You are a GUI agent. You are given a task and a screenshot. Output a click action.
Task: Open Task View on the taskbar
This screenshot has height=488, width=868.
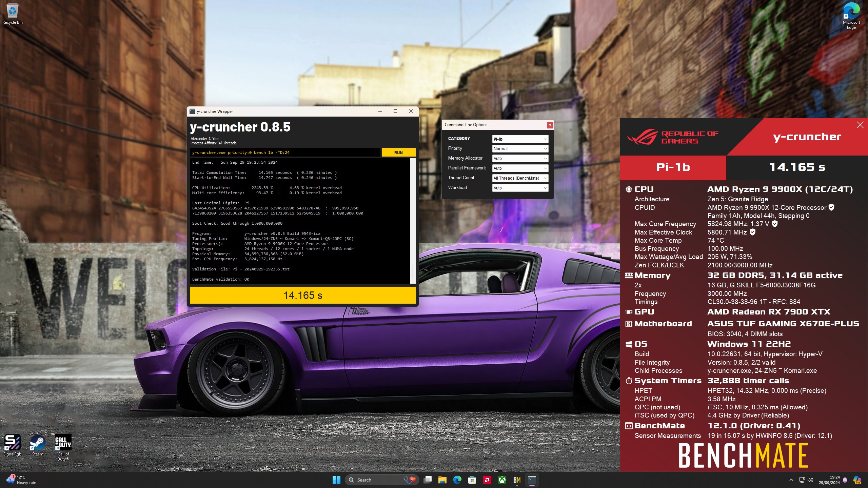(428, 480)
